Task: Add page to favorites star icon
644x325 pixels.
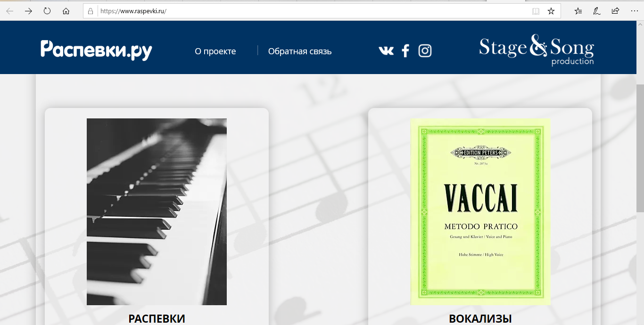Action: coord(551,11)
